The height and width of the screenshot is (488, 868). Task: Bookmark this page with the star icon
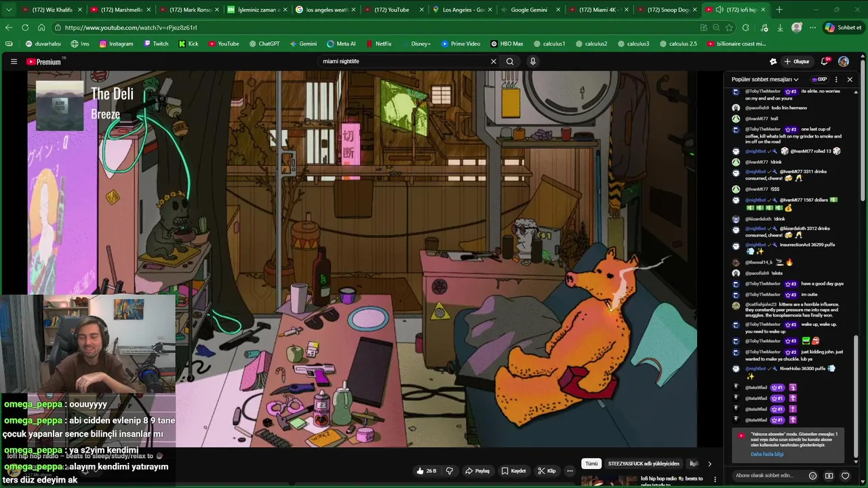(x=729, y=28)
